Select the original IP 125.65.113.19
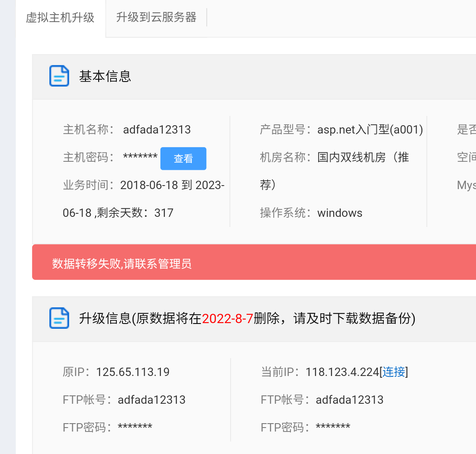The height and width of the screenshot is (454, 476). [x=133, y=372]
